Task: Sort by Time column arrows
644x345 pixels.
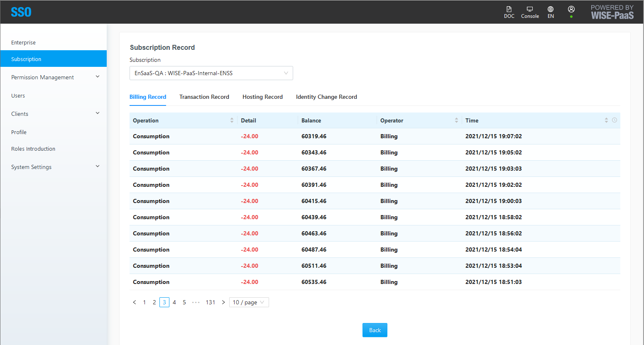Action: point(606,120)
